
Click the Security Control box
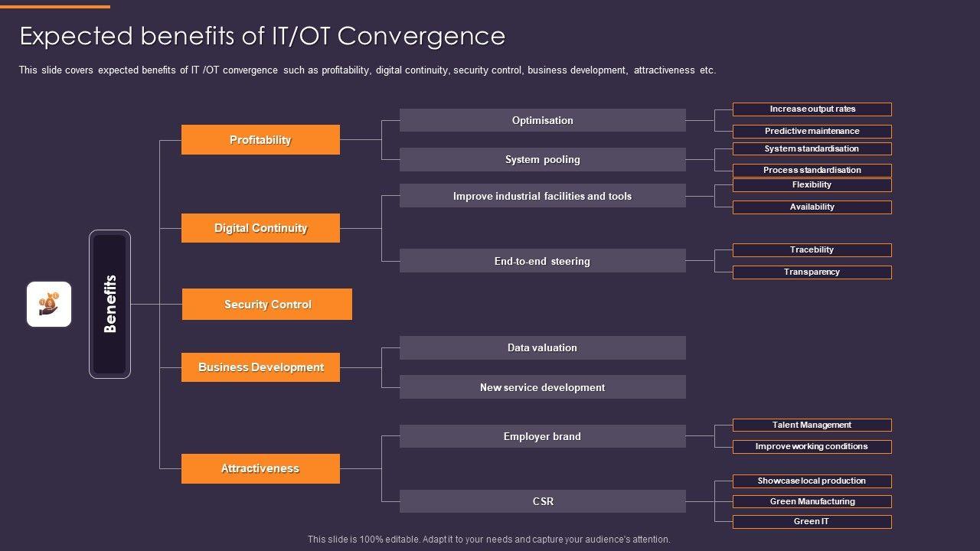coord(267,305)
